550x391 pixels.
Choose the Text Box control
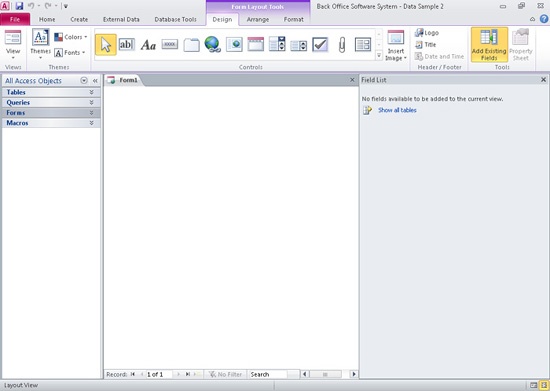tap(127, 45)
